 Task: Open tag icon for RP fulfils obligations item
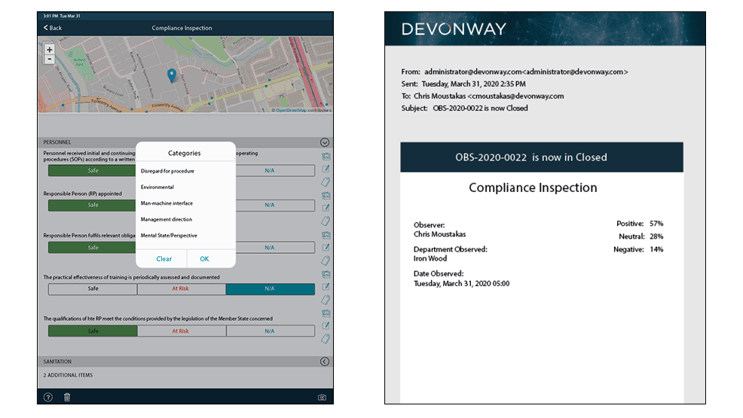[x=326, y=261]
